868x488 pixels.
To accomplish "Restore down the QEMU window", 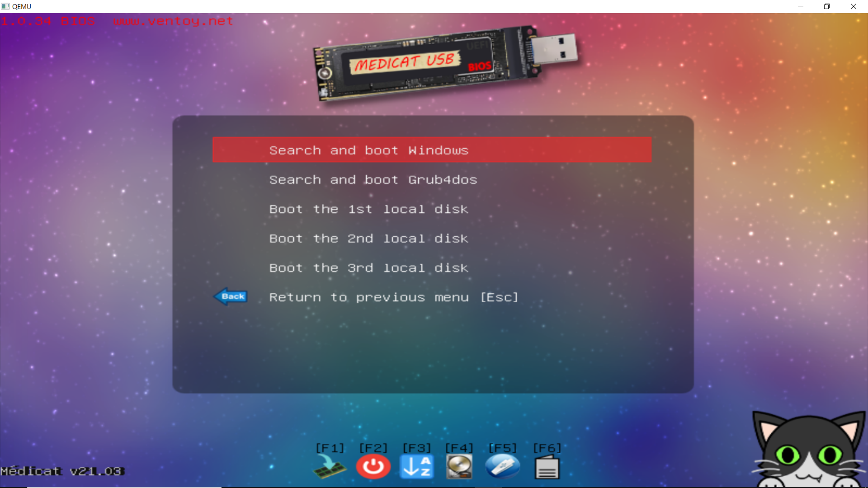I will [827, 6].
